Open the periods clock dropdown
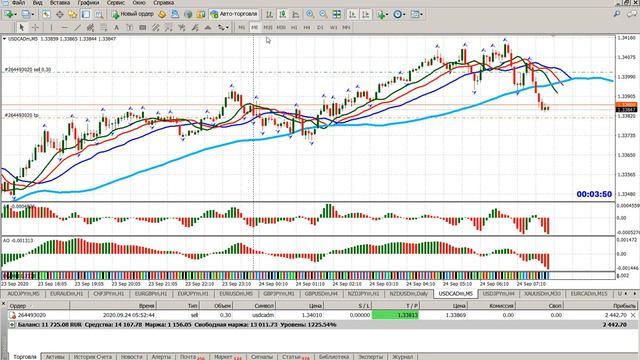This screenshot has height=360, width=640. point(399,14)
